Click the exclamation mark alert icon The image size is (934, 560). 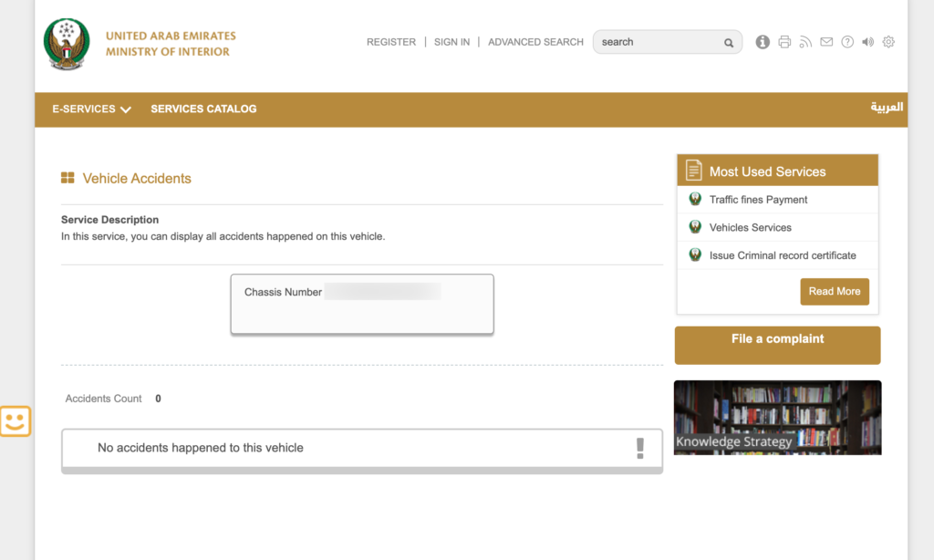pos(640,448)
